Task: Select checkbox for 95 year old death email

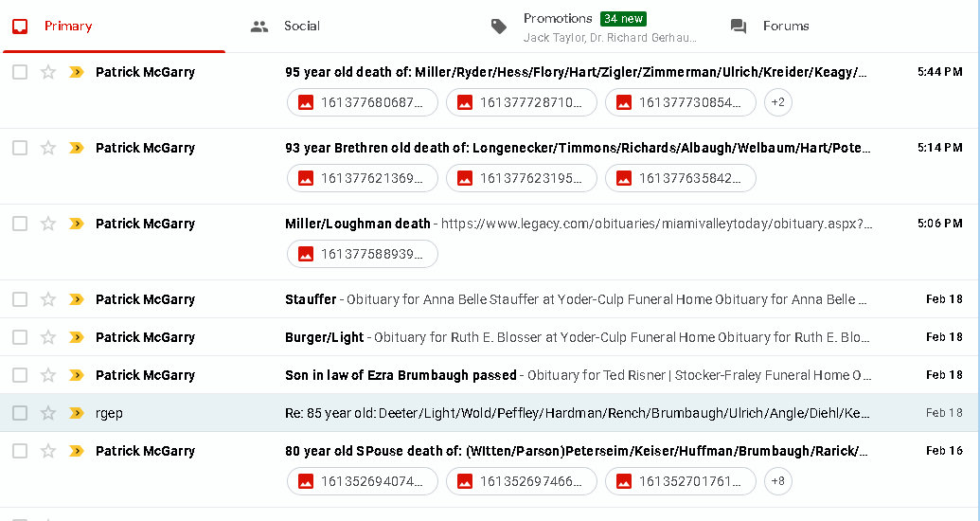Action: click(x=20, y=72)
